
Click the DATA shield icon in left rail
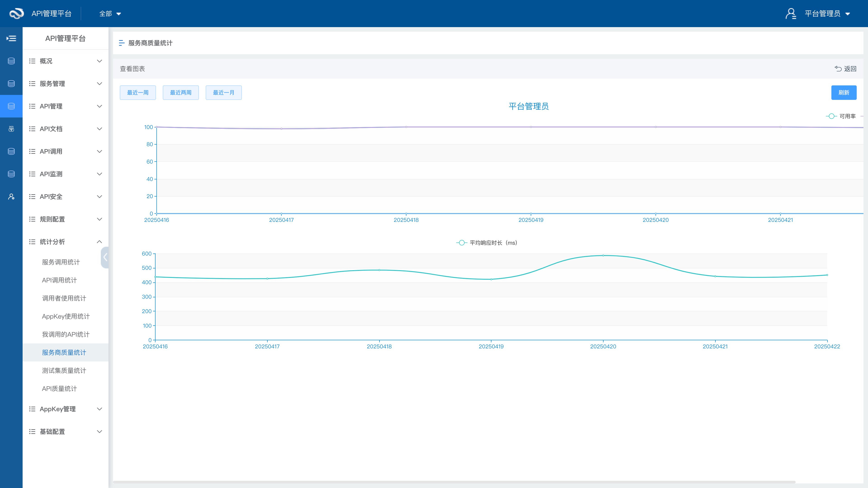pos(11,129)
